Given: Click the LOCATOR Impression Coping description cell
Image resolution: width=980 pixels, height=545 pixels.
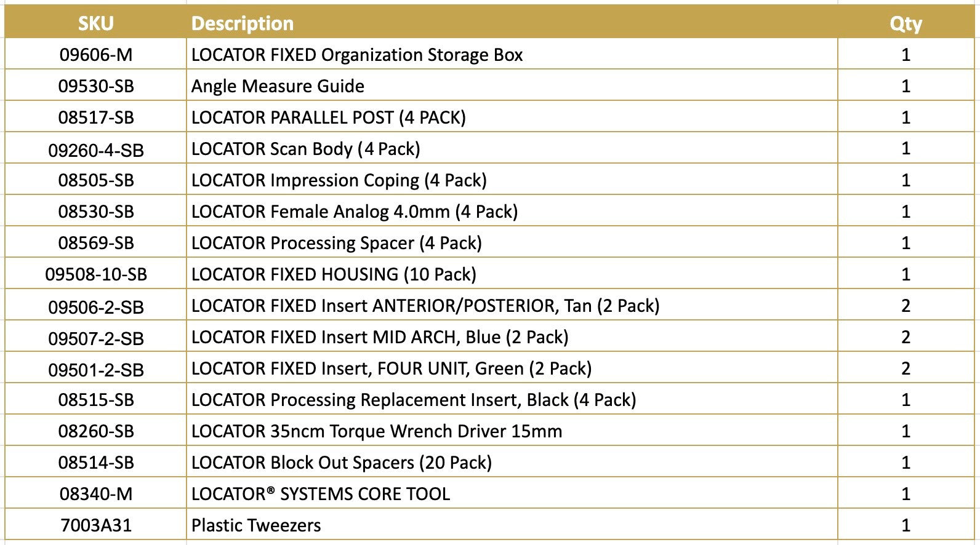Looking at the screenshot, I should click(339, 180).
